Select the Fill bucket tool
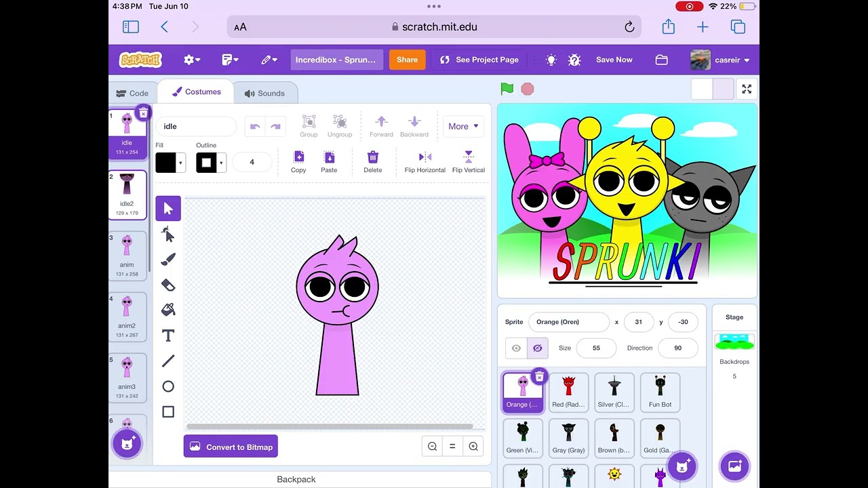 point(168,310)
